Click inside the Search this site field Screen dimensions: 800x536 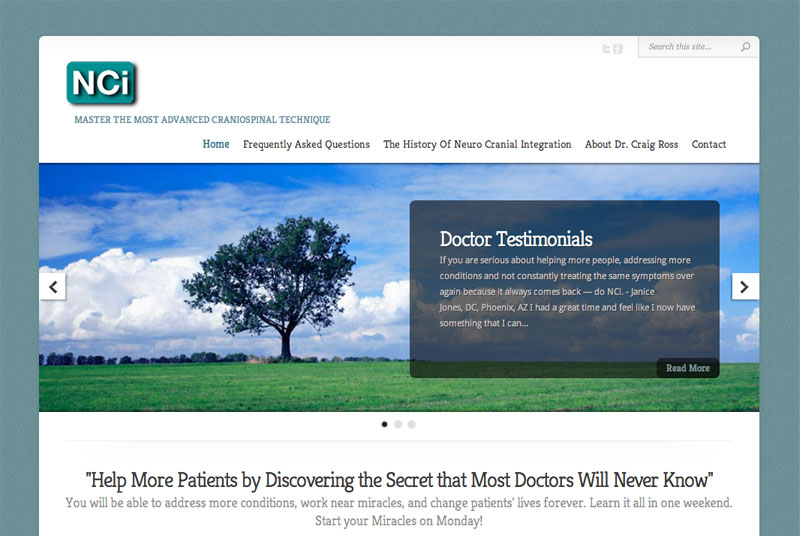click(x=690, y=47)
